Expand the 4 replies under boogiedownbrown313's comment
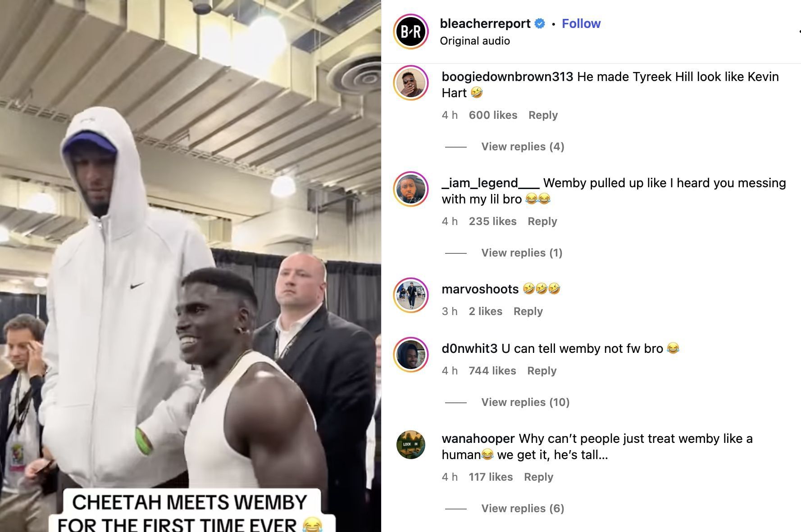801x532 pixels. [523, 147]
